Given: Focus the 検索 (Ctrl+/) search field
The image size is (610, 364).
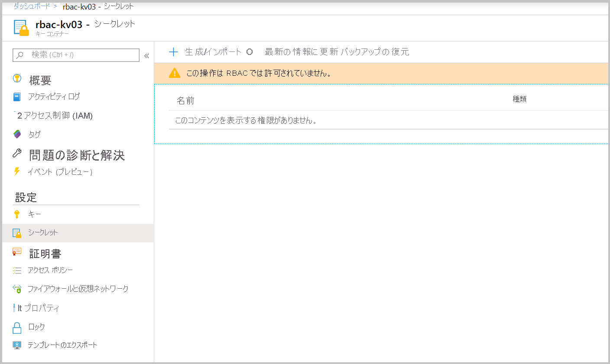Looking at the screenshot, I should (76, 55).
